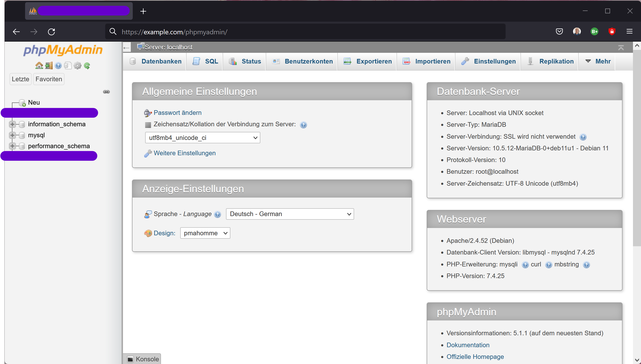Switch to the Datenbanken tab
The width and height of the screenshot is (641, 364).
coord(155,62)
